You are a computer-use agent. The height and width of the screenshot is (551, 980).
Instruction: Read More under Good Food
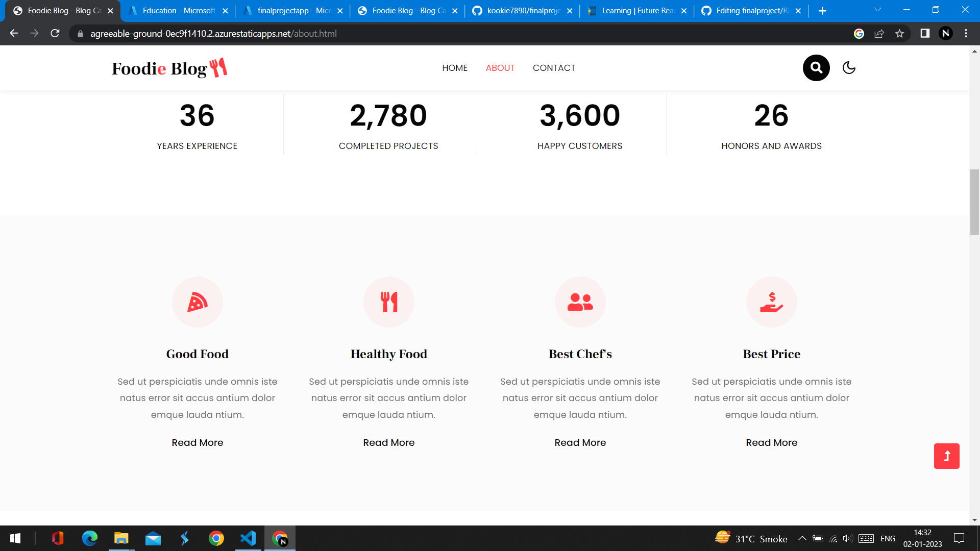(198, 442)
